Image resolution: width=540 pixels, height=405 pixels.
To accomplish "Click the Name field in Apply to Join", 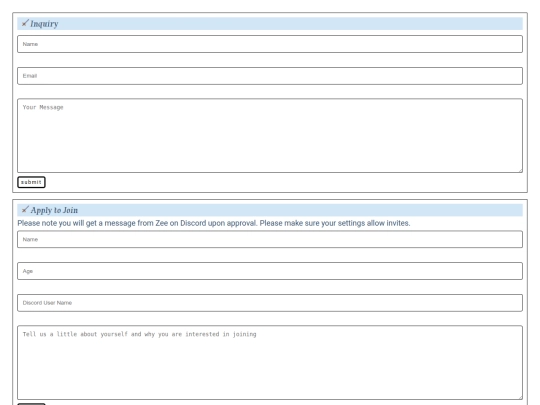I will pos(270,239).
